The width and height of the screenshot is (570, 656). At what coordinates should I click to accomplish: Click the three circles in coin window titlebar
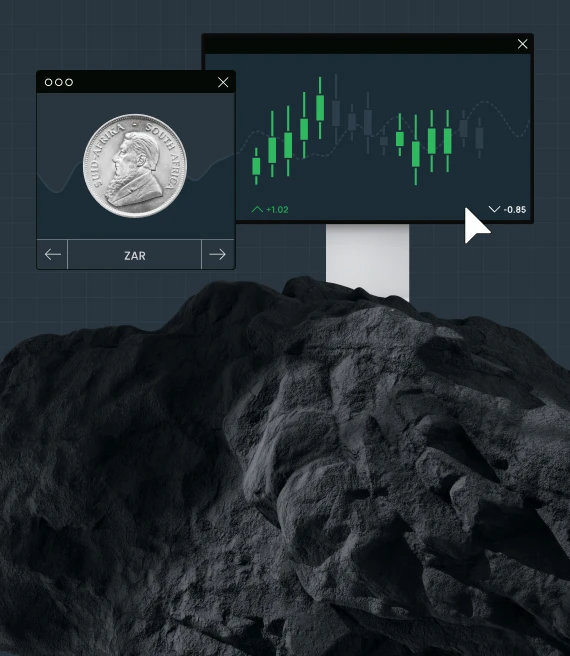59,82
